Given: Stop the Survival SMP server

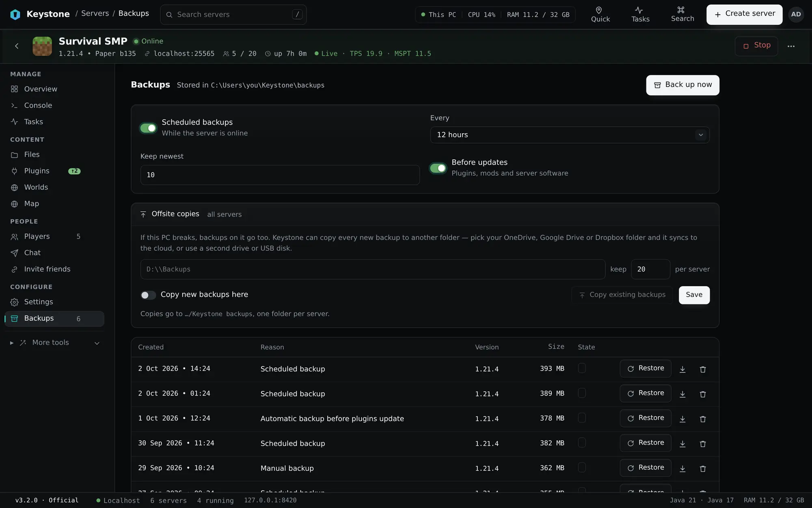Looking at the screenshot, I should point(756,46).
